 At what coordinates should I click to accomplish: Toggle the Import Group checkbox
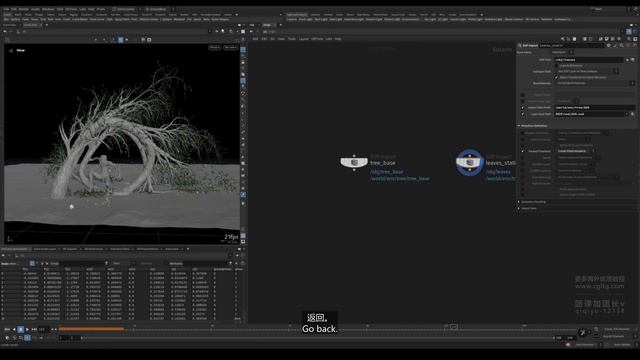(522, 95)
